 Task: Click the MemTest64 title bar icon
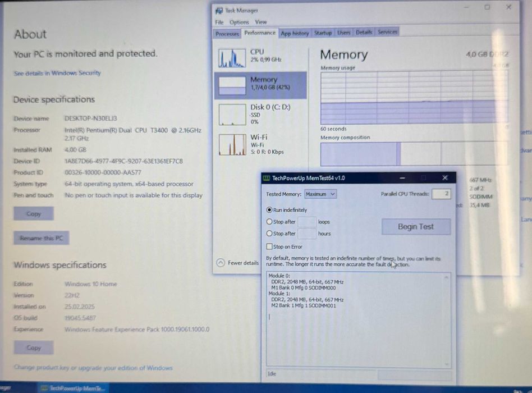[267, 178]
